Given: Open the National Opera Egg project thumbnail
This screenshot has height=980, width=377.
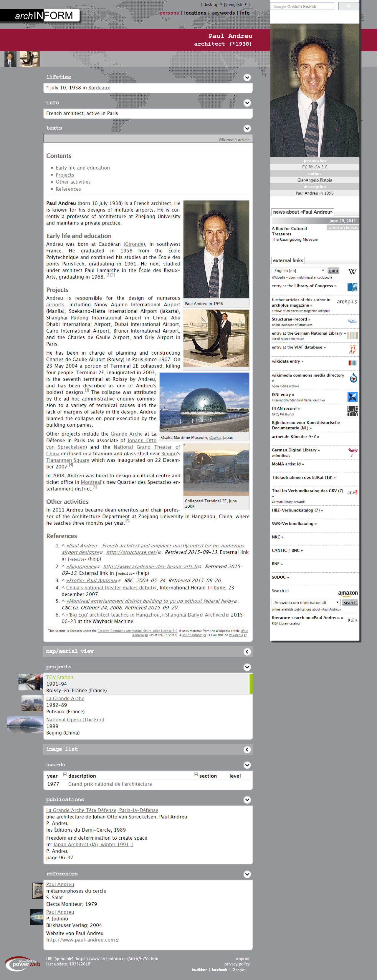Looking at the screenshot, I should [25, 724].
